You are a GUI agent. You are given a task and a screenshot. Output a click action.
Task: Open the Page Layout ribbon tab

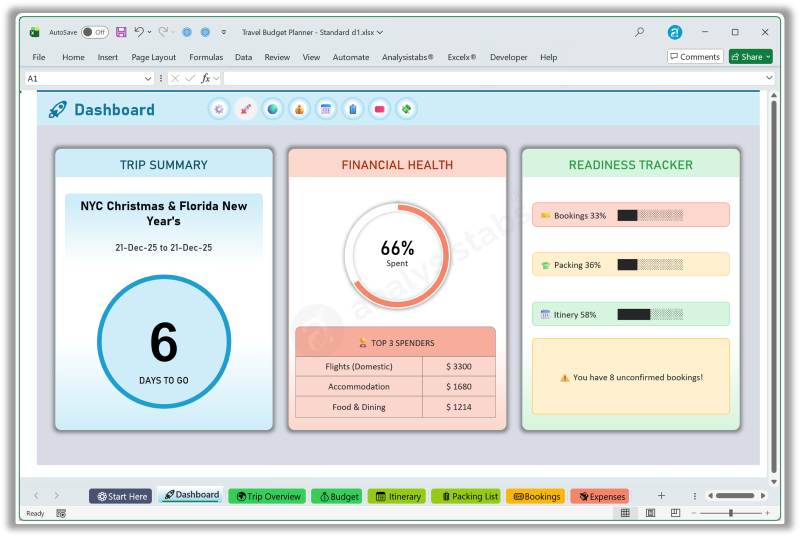(154, 57)
